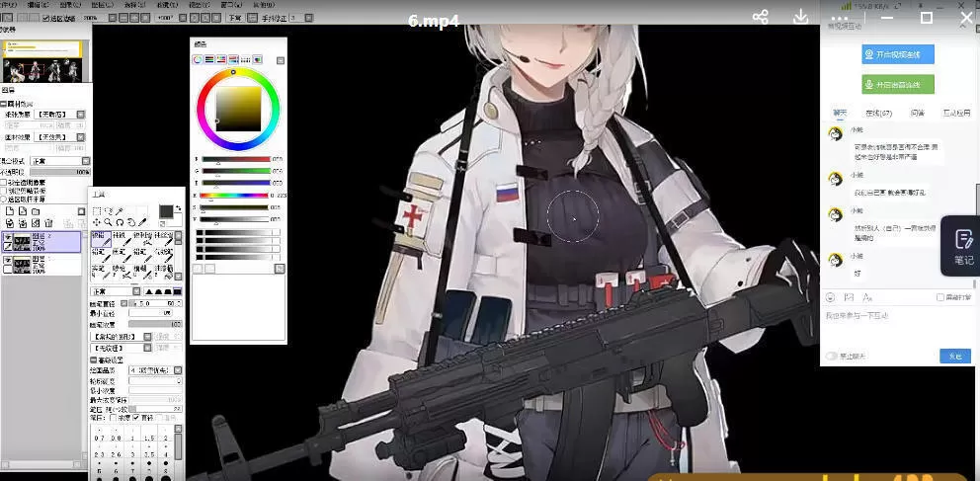Toggle the 禁止聊天 switch
This screenshot has width=980, height=481.
click(831, 356)
